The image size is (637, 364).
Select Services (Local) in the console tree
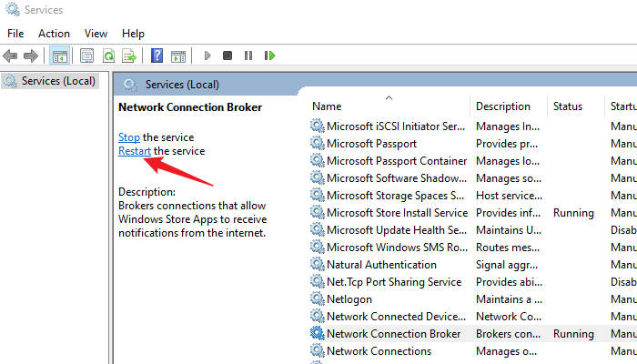(x=50, y=81)
